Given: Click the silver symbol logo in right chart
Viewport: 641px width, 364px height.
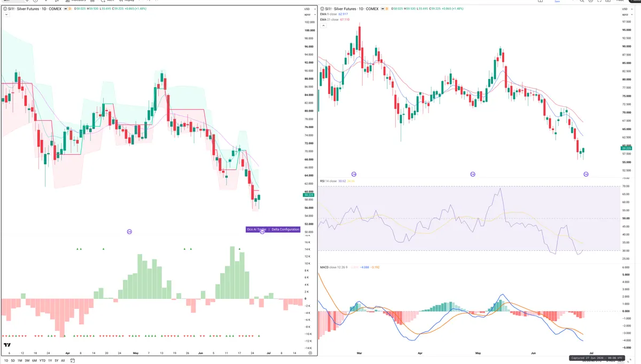Looking at the screenshot, I should (x=322, y=9).
